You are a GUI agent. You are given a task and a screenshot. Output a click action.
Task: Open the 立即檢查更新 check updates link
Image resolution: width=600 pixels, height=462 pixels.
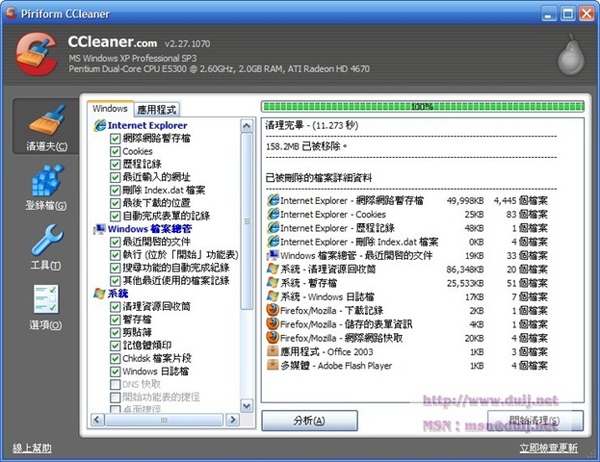[x=548, y=448]
